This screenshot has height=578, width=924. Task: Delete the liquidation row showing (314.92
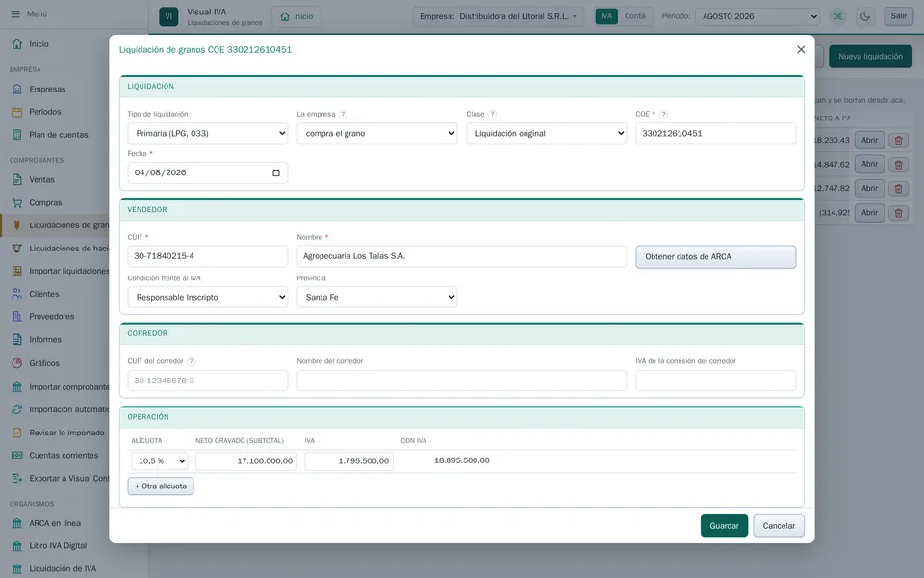tap(898, 213)
